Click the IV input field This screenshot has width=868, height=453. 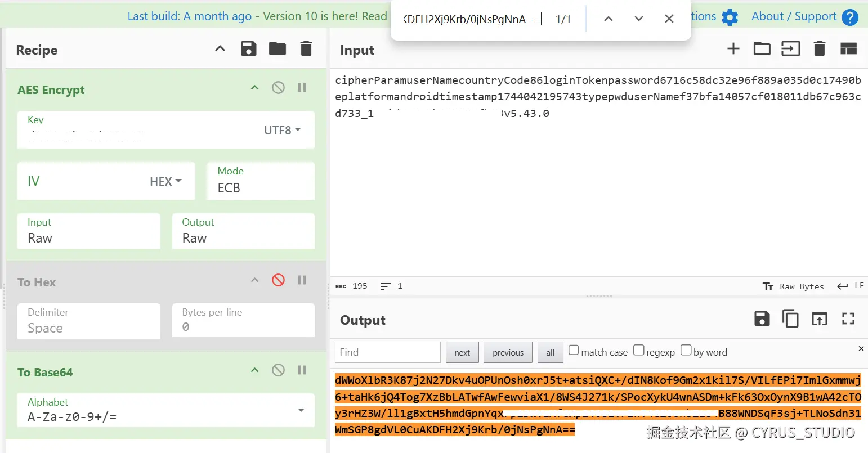pyautogui.click(x=82, y=181)
